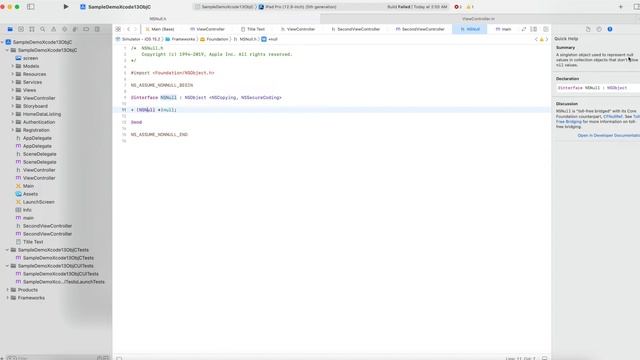Open Frameworks in the jump bar
The height and width of the screenshot is (360, 640).
click(x=180, y=39)
